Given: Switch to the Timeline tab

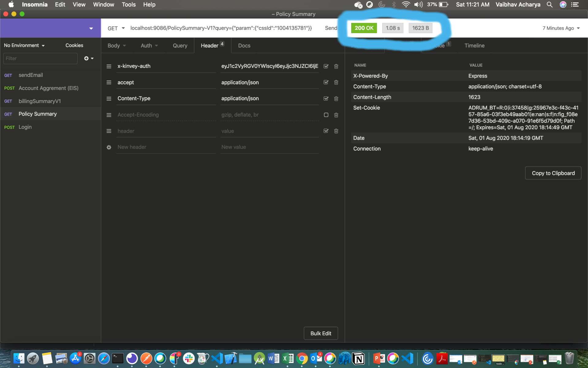Looking at the screenshot, I should [x=474, y=45].
